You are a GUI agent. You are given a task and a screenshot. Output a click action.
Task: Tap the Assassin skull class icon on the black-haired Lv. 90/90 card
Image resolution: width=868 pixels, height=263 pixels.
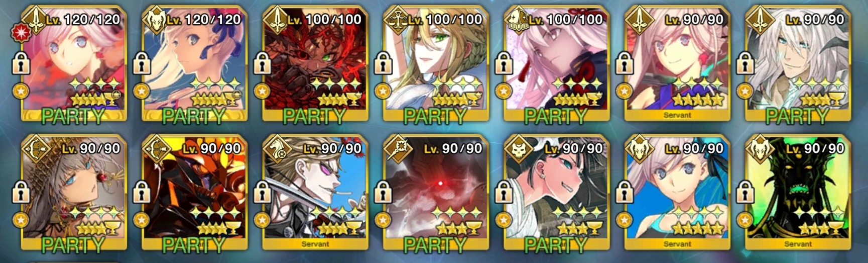tap(518, 149)
